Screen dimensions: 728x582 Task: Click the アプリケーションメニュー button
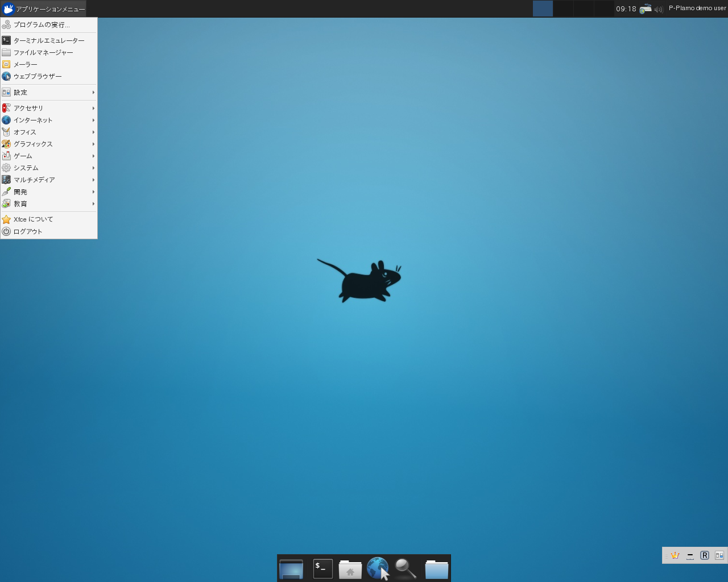tap(43, 9)
